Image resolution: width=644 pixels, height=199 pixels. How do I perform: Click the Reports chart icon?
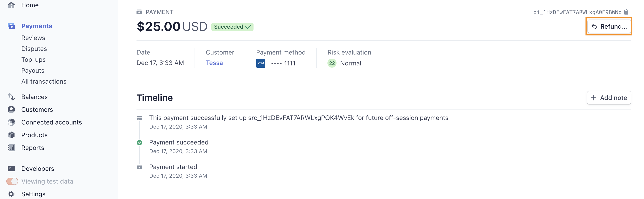(11, 148)
